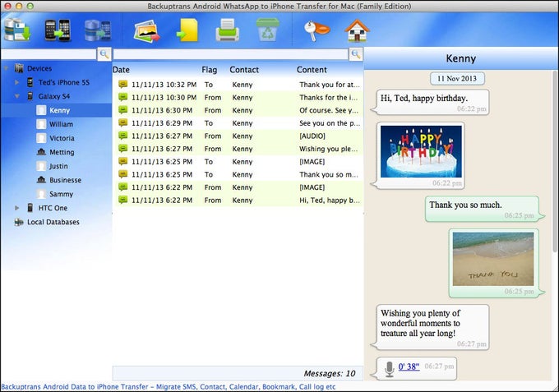The image size is (559, 392).
Task: Click the 10:30 PM message bubble icon
Action: (x=123, y=97)
